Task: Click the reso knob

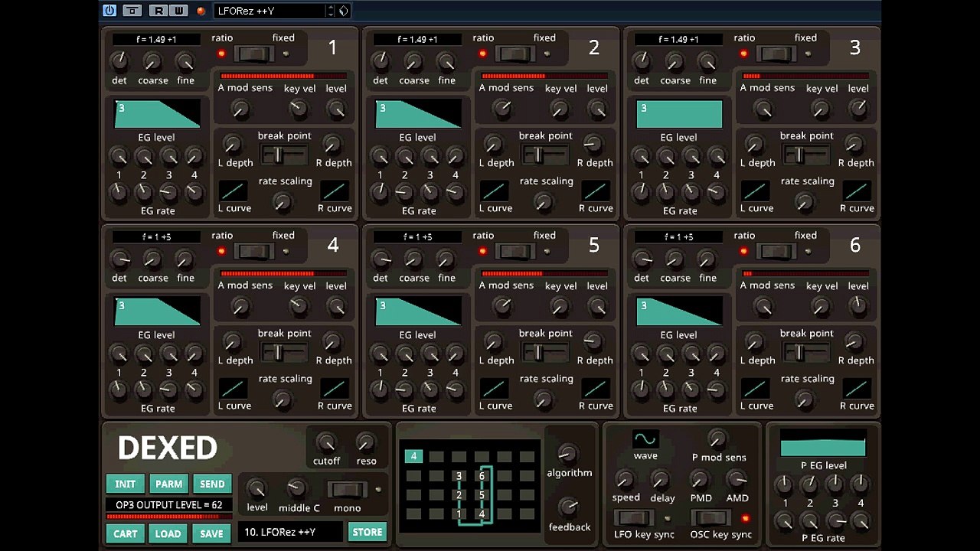Action: coord(366,442)
